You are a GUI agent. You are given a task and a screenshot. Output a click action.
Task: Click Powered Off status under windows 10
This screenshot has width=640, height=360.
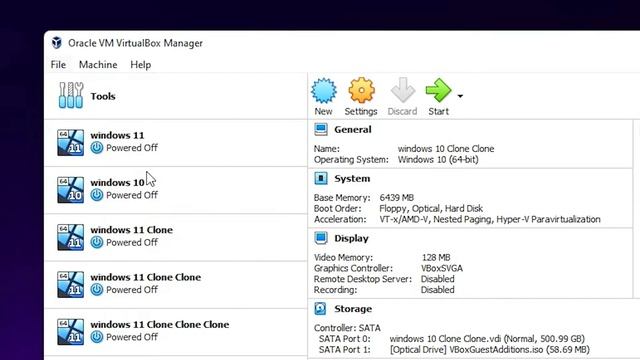(x=132, y=195)
